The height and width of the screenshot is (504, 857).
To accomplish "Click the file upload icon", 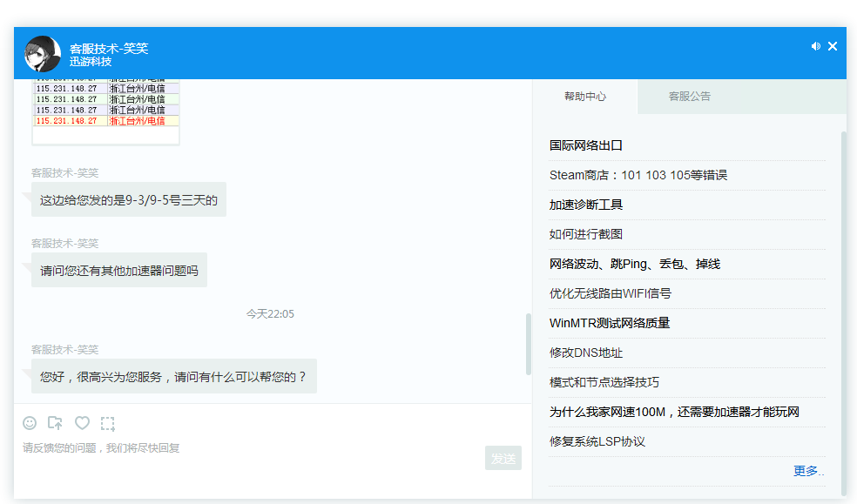I will (x=55, y=423).
